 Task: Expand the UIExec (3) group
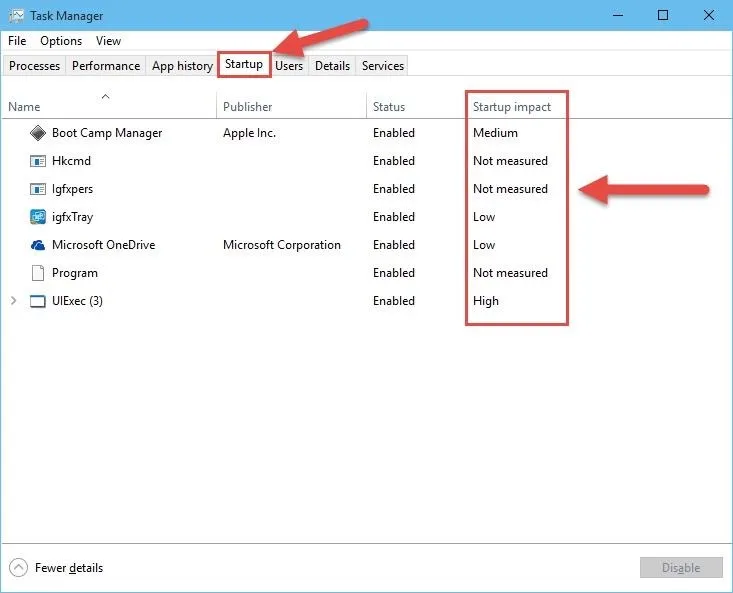14,300
